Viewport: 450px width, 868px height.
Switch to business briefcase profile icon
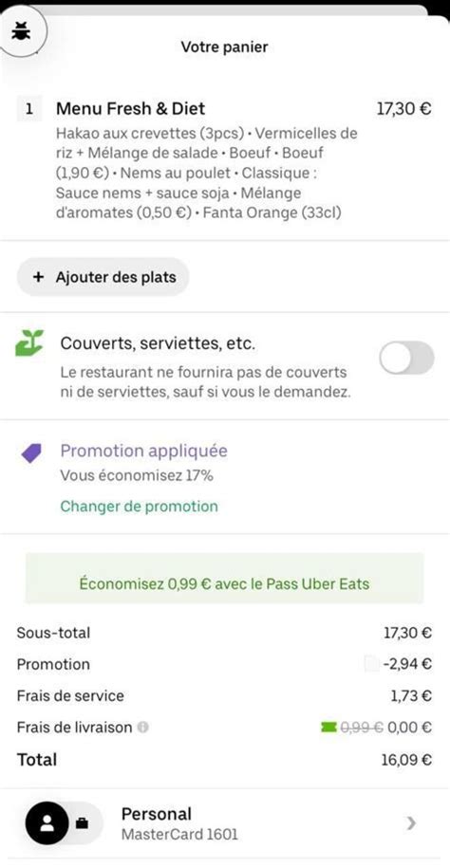click(x=82, y=823)
